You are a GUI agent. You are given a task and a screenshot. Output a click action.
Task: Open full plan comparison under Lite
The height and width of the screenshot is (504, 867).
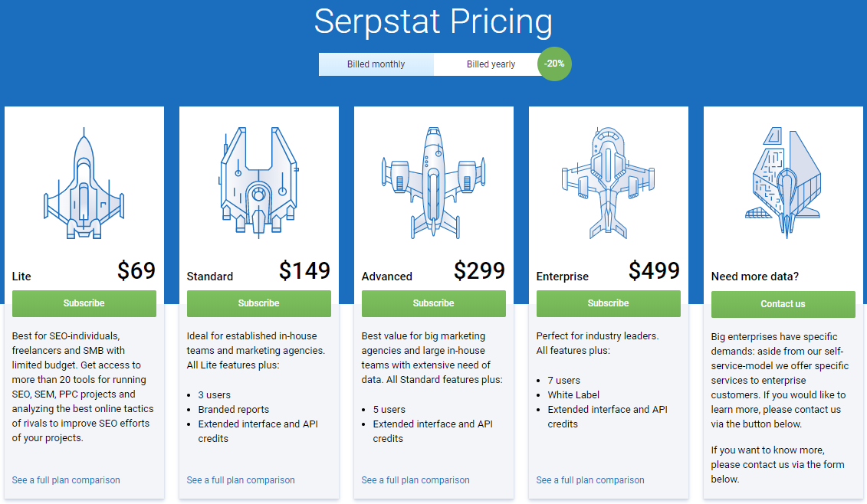click(66, 479)
